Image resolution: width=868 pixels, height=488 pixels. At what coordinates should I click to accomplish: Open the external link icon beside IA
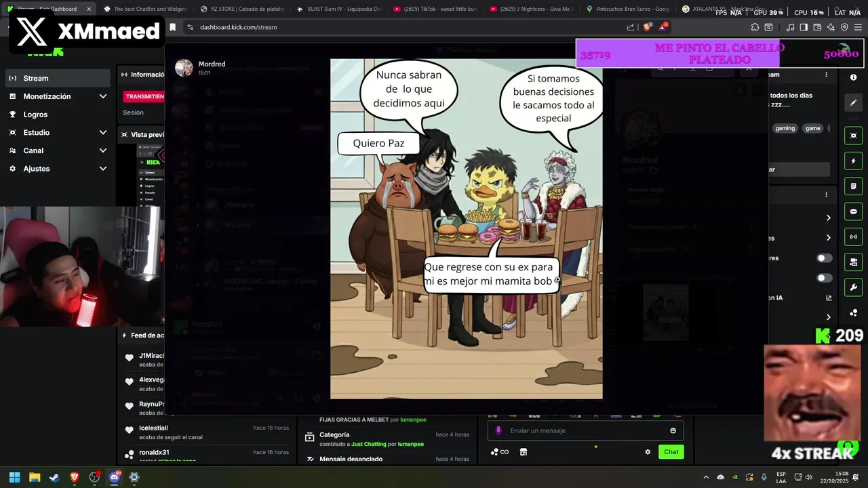pos(829,298)
